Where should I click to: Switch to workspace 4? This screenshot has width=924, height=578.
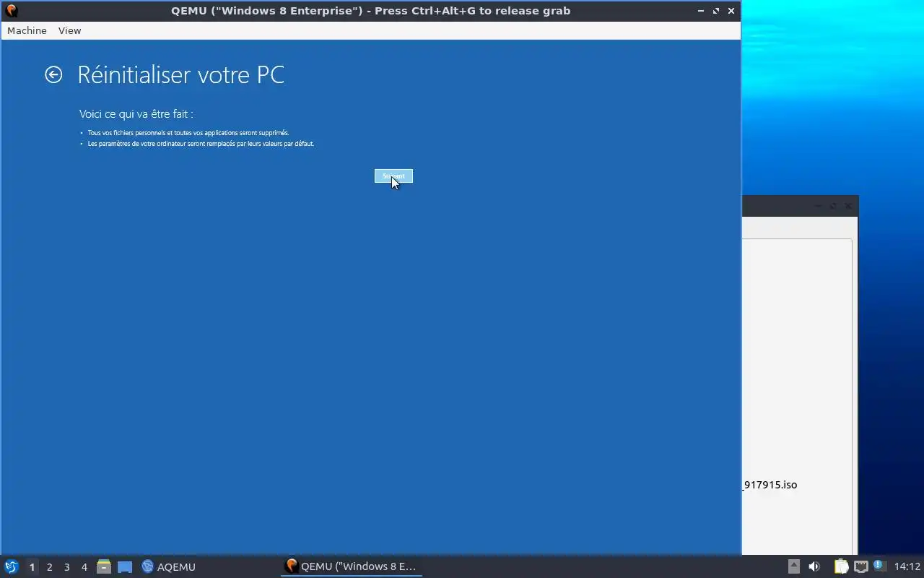[x=84, y=567]
